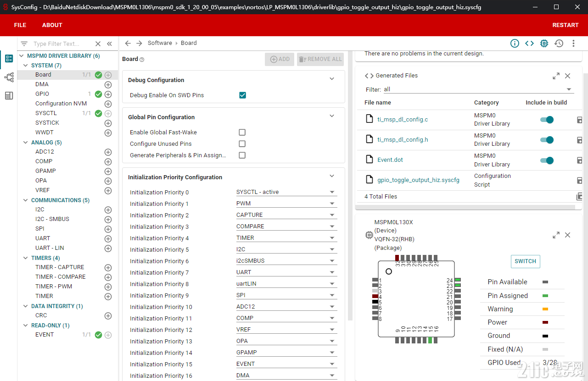Viewport: 588px width, 381px height.
Task: Select EVENT in the module tree
Action: pyautogui.click(x=45, y=335)
